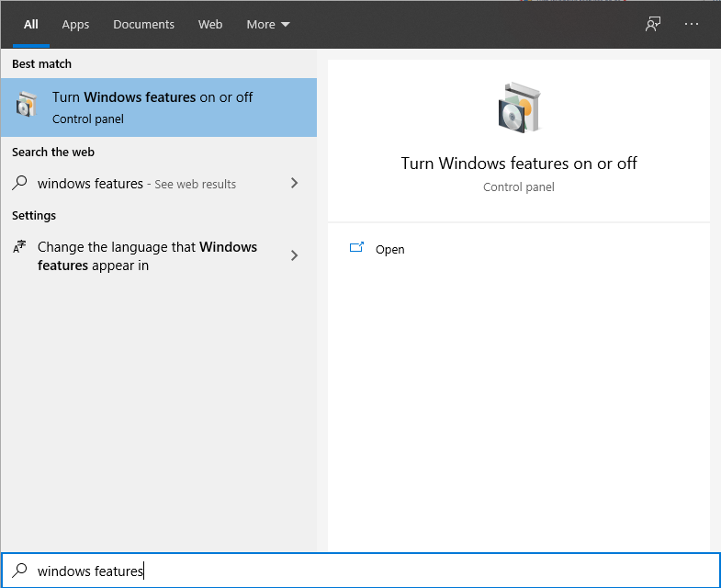Open Turn Windows features on or off result
Screen dimensions: 721x588
159,107
